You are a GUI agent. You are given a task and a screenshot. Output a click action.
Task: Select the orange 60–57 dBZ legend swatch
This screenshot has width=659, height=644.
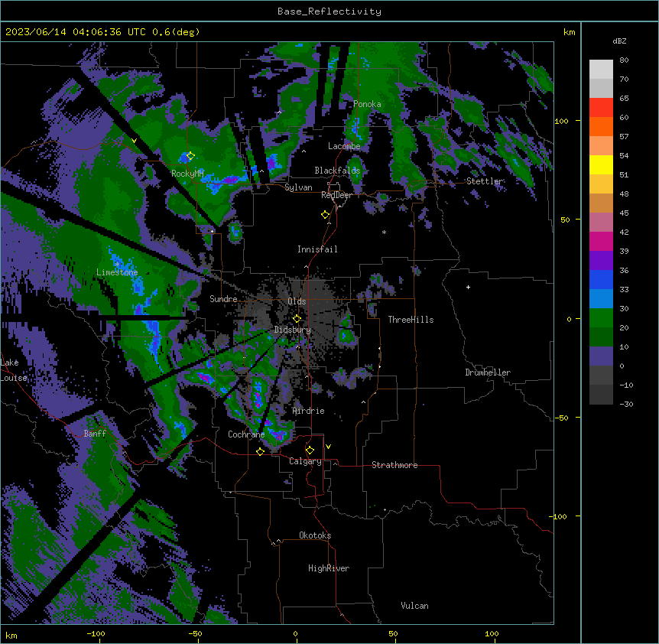pos(601,126)
